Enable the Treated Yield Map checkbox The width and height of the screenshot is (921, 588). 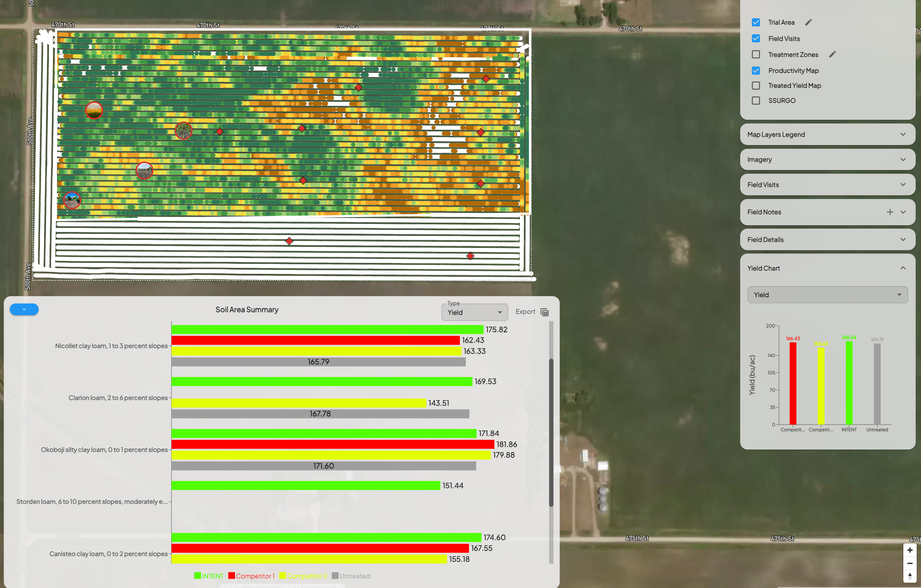pos(756,86)
